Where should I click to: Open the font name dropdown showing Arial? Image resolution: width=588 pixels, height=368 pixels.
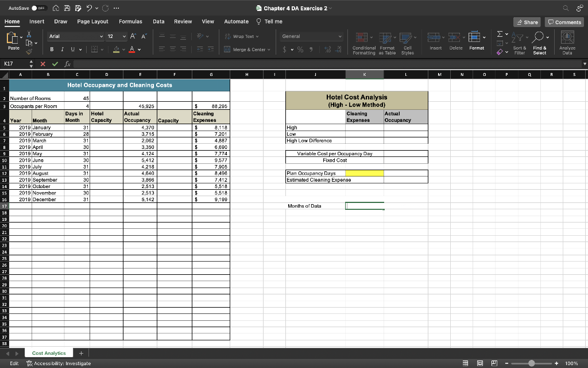pyautogui.click(x=75, y=36)
